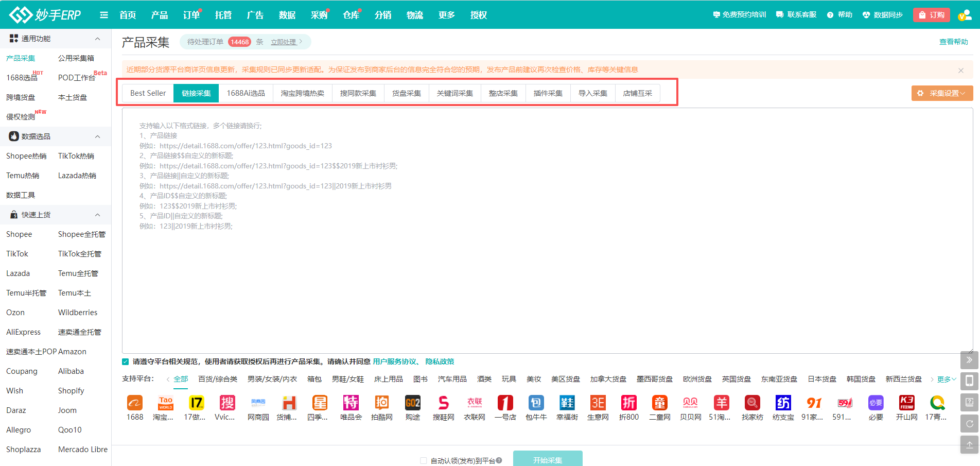Click 联系客服 in the header
Screen dimensions: 980x466
797,15
